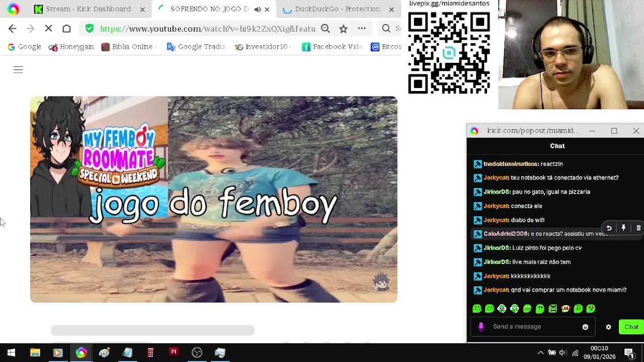
Task: Mute the YouTube tab via speaker icon
Action: (x=258, y=9)
